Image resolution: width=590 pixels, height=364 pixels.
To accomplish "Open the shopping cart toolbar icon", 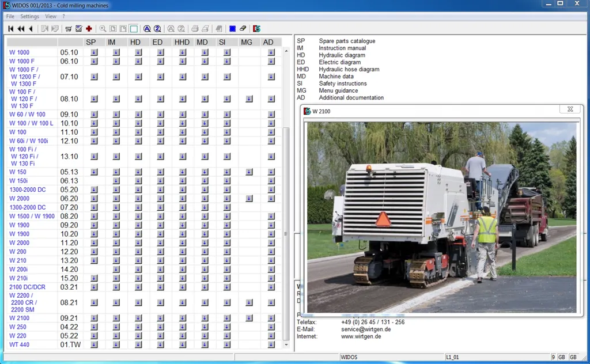I will [69, 29].
